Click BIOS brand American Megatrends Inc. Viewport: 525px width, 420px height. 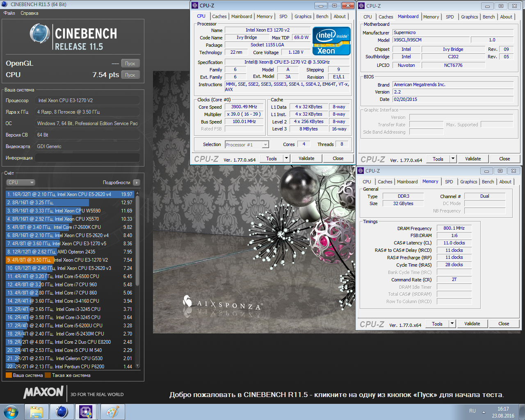(x=453, y=84)
